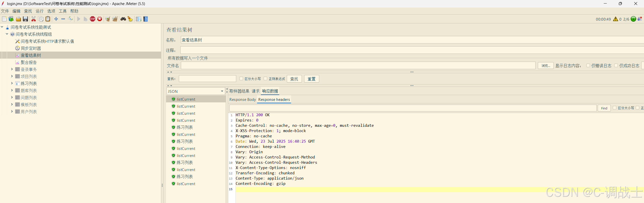Save the test plan with floppy icon

[25, 19]
